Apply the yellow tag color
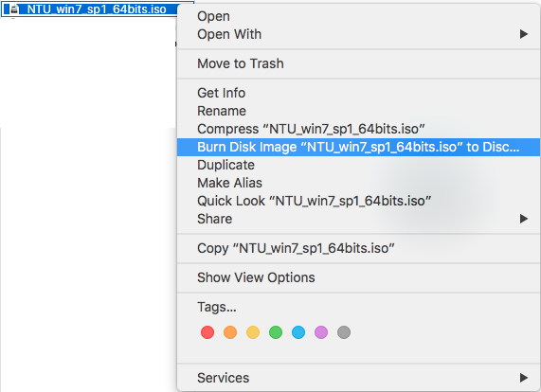Image resolution: width=541 pixels, height=392 pixels. click(253, 332)
